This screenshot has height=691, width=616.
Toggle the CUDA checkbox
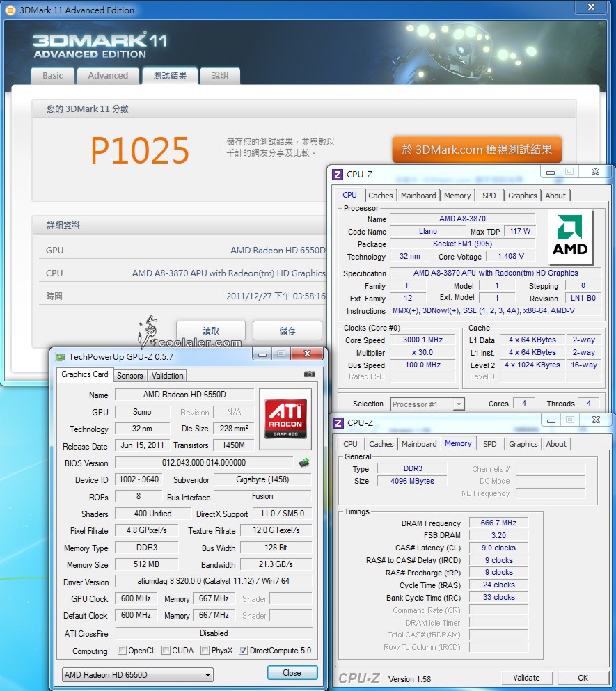pos(166,651)
